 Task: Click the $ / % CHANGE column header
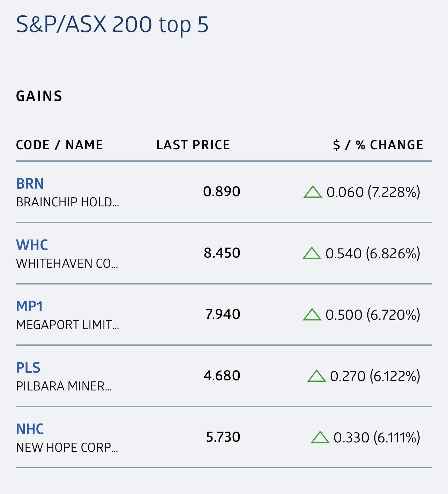pos(378,145)
